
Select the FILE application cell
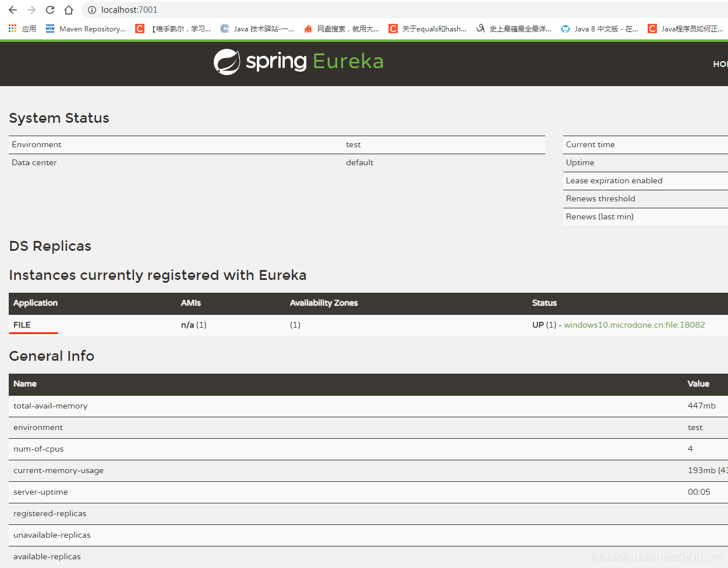point(22,325)
